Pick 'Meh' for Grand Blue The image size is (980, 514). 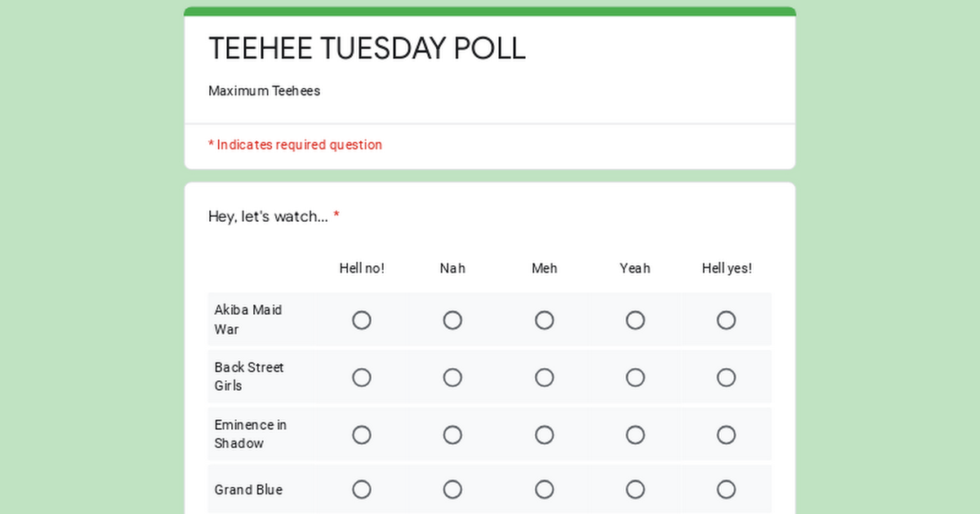(545, 490)
